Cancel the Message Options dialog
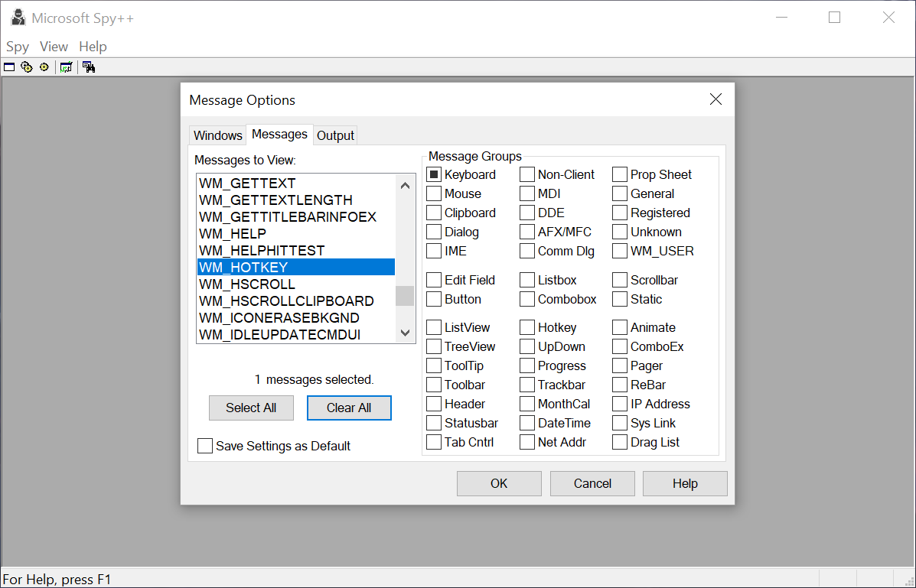Viewport: 916px width, 588px height. [592, 483]
